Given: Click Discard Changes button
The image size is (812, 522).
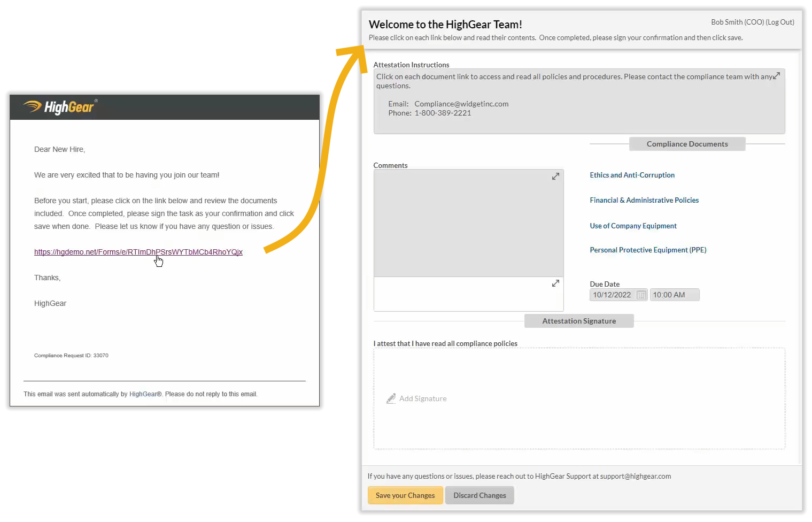Looking at the screenshot, I should 480,495.
